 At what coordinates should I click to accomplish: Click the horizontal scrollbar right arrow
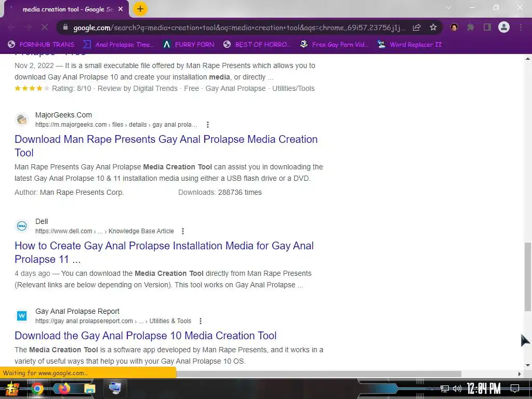click(520, 374)
